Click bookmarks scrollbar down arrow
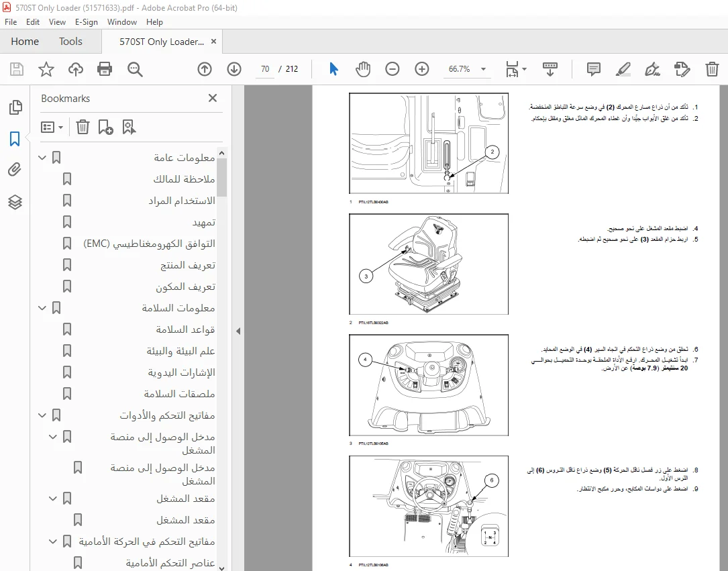Image resolution: width=728 pixels, height=571 pixels. 222,567
